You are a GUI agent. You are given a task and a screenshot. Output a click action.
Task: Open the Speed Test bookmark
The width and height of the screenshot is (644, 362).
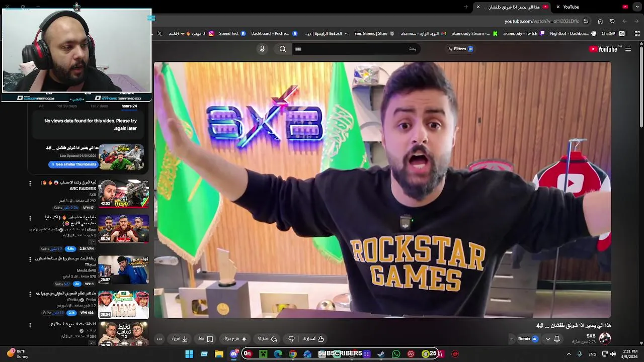(232, 34)
